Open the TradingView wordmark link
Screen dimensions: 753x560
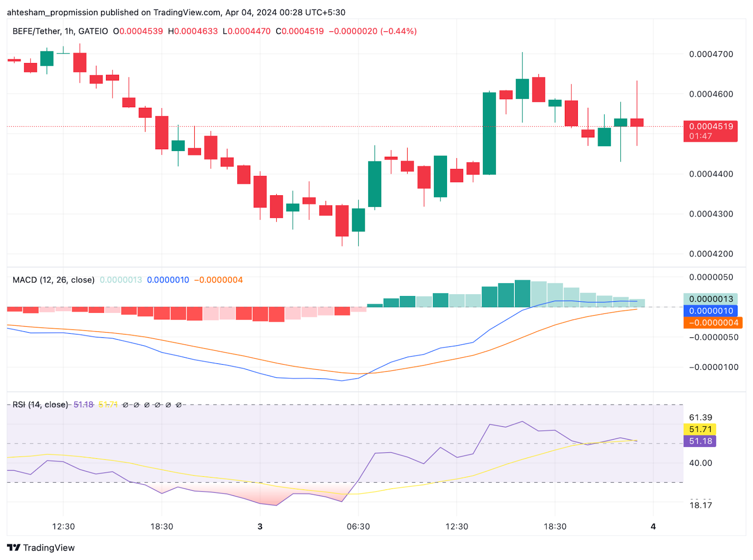point(49,547)
